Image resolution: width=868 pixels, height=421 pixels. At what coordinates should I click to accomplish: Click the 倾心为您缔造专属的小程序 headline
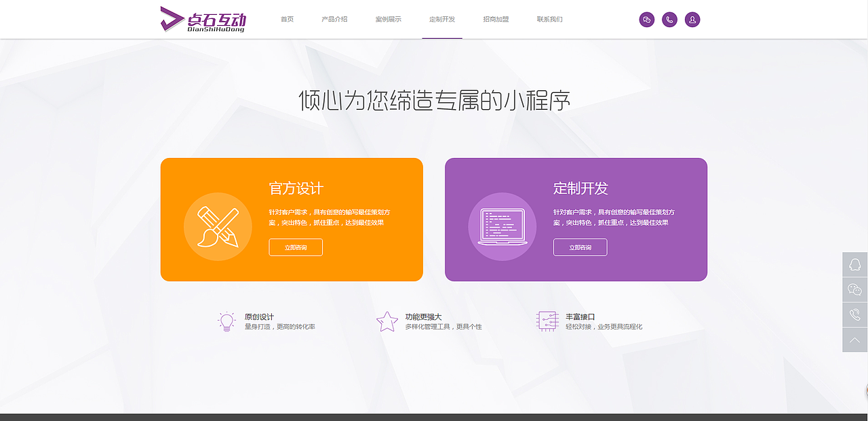(434, 100)
